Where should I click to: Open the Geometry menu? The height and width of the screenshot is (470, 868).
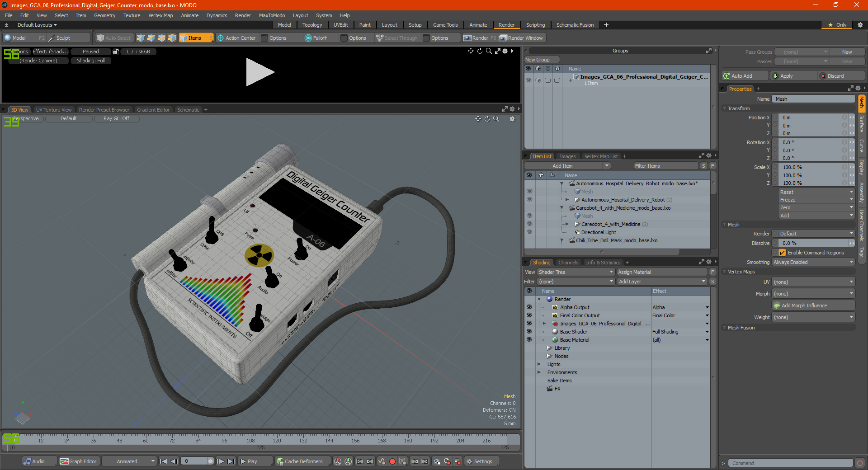[104, 15]
